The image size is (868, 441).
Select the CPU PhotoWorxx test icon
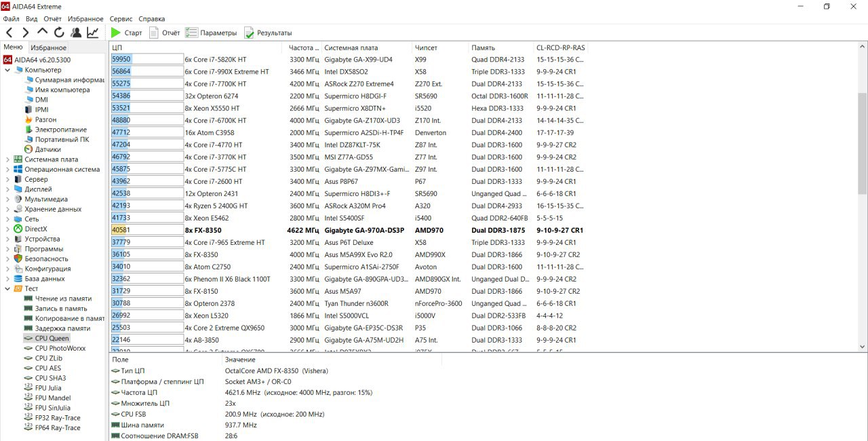(x=28, y=348)
